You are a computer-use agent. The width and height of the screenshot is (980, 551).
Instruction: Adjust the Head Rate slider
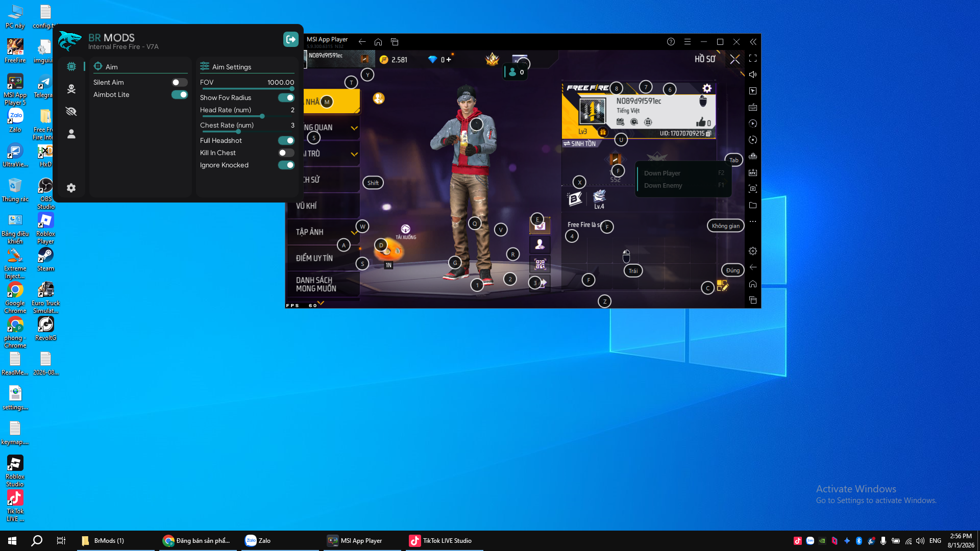pyautogui.click(x=247, y=116)
